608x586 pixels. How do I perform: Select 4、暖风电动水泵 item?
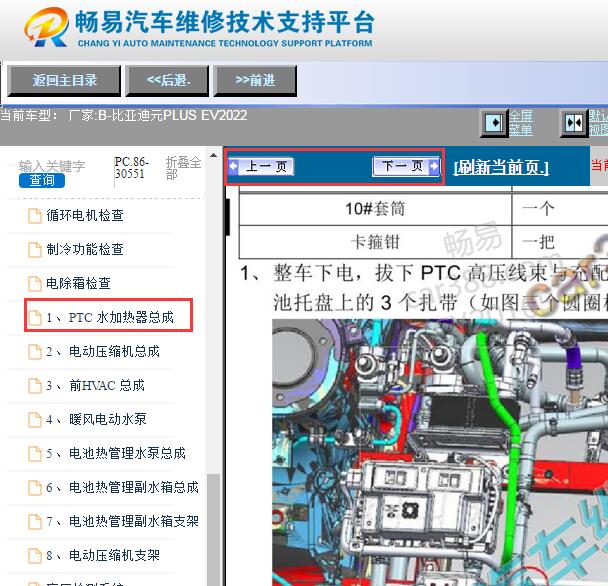click(96, 419)
